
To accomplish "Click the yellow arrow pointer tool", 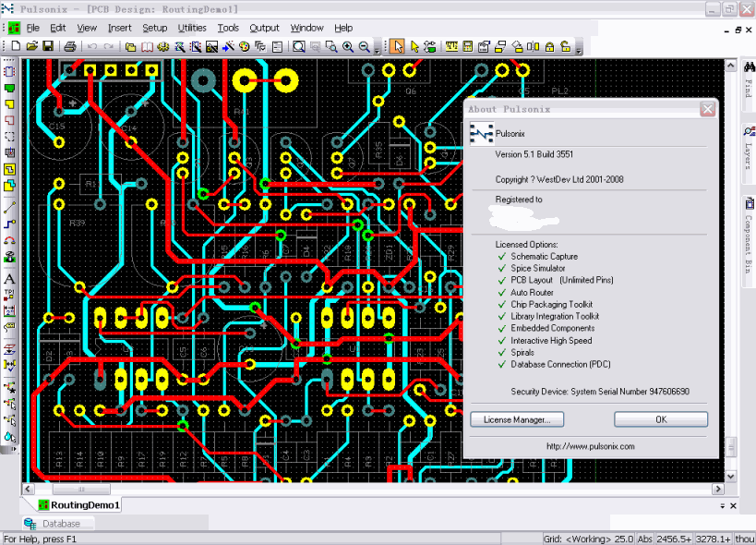I will [414, 46].
